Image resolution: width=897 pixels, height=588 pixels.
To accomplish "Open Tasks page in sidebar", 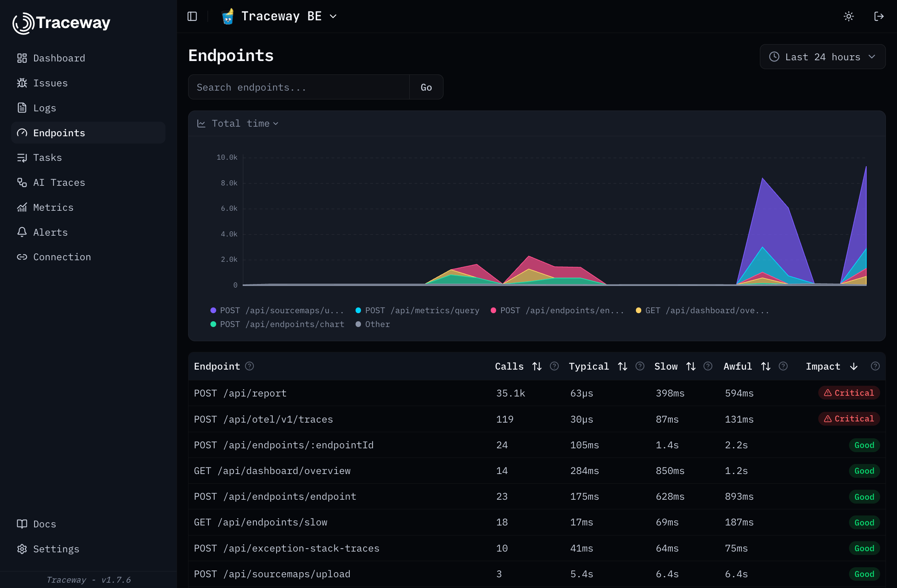I will click(x=88, y=157).
